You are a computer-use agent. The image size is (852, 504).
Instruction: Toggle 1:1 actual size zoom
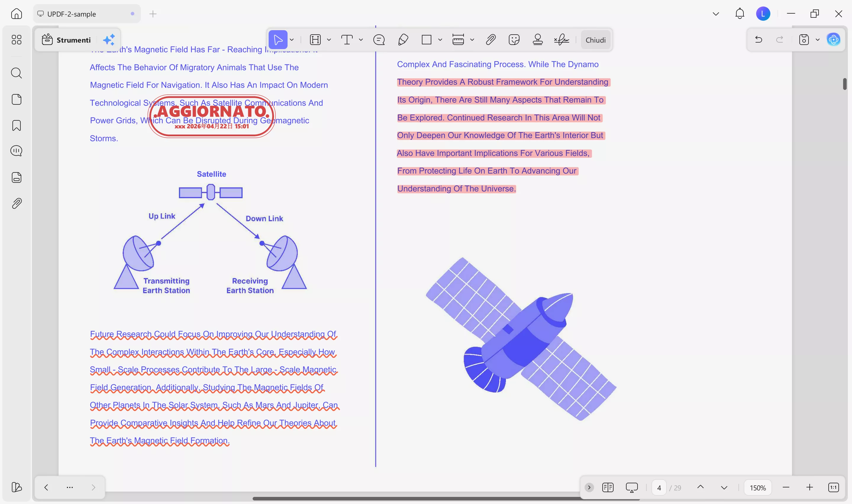pos(834,487)
